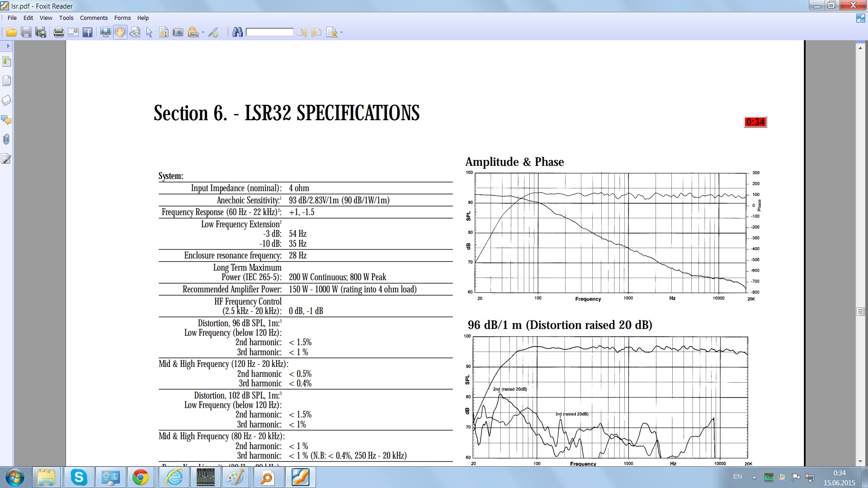Open the Layers panel
Image resolution: width=868 pixels, height=488 pixels.
6,100
